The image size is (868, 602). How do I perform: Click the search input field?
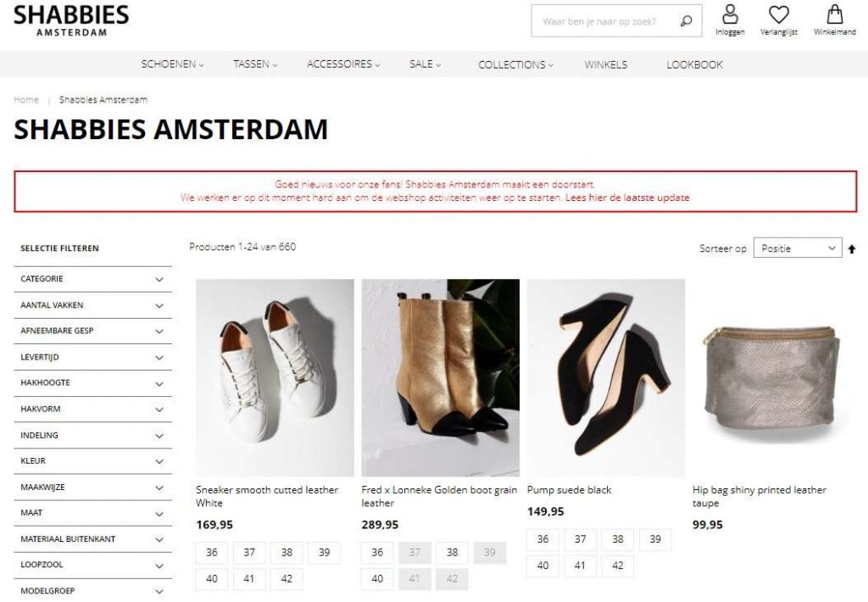click(604, 21)
